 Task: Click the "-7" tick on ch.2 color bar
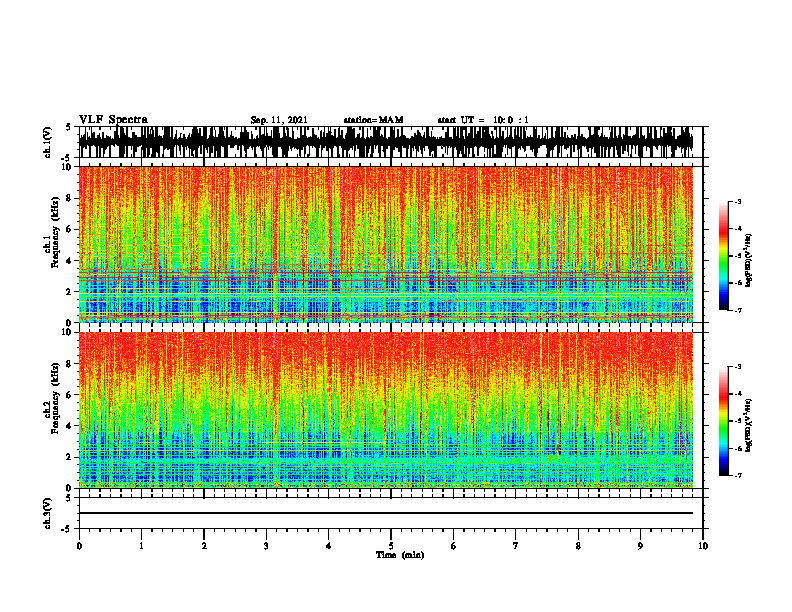click(737, 476)
